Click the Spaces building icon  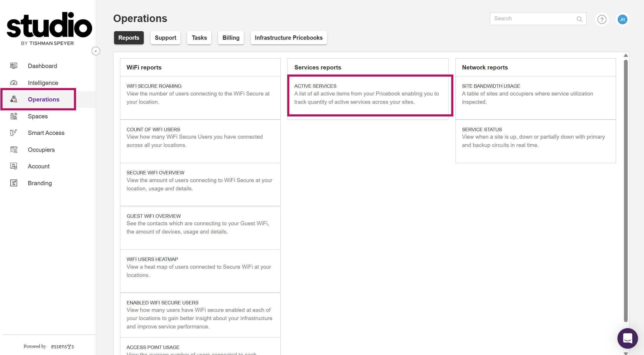[x=14, y=116]
